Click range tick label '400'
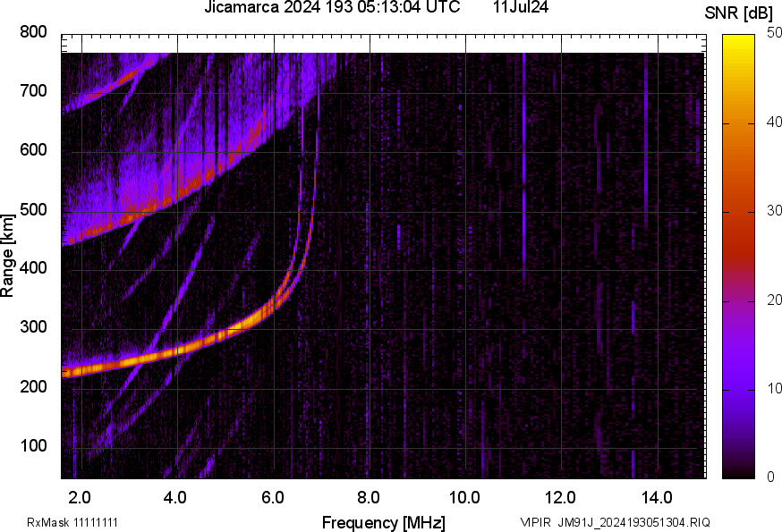 [x=33, y=267]
